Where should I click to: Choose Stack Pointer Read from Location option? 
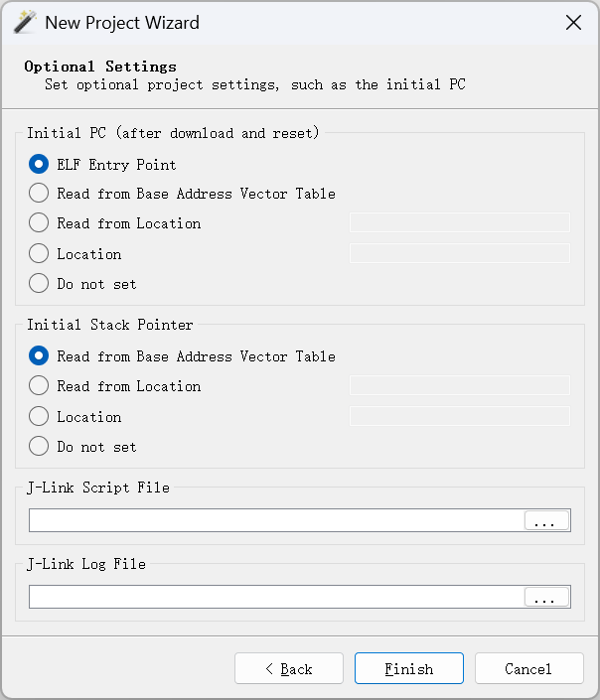point(39,386)
